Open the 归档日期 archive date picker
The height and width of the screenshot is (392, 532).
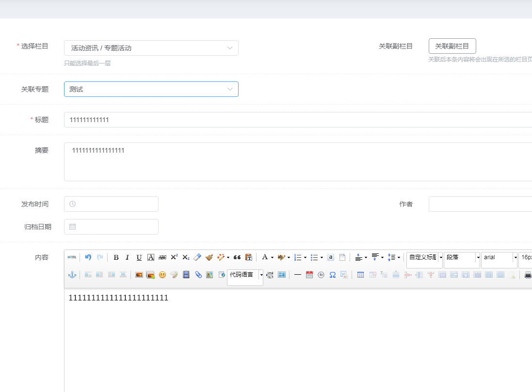(111, 226)
